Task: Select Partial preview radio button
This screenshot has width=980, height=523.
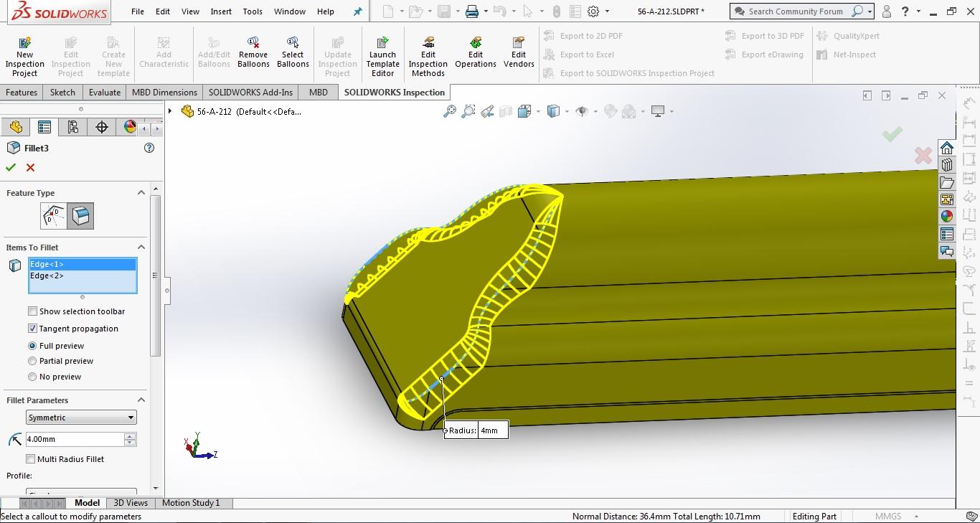Action: point(32,361)
